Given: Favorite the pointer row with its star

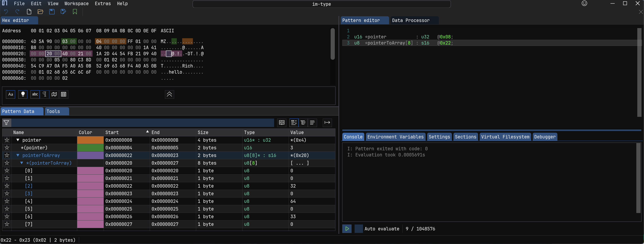Looking at the screenshot, I should point(7,140).
